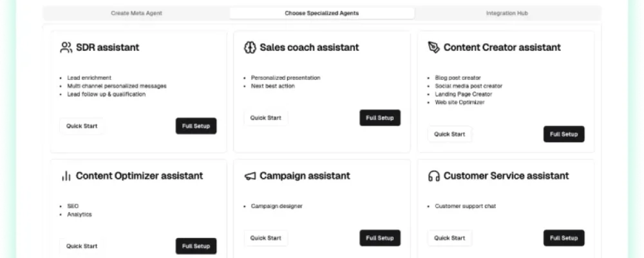
Task: Click the SDR assistant people icon
Action: [x=66, y=47]
